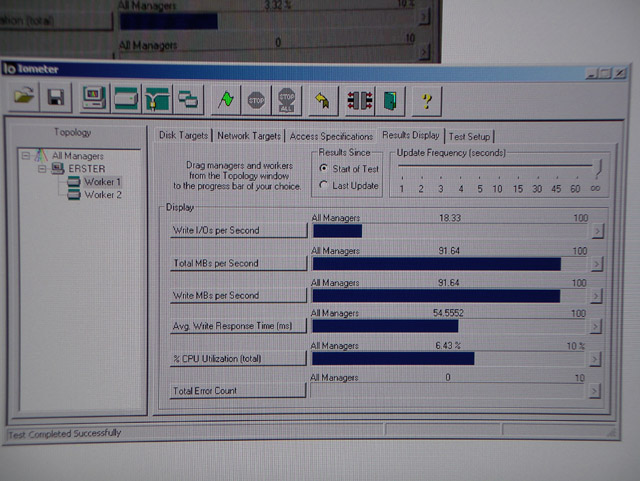Select Worker 2 in the topology tree
The image size is (640, 481).
(103, 195)
